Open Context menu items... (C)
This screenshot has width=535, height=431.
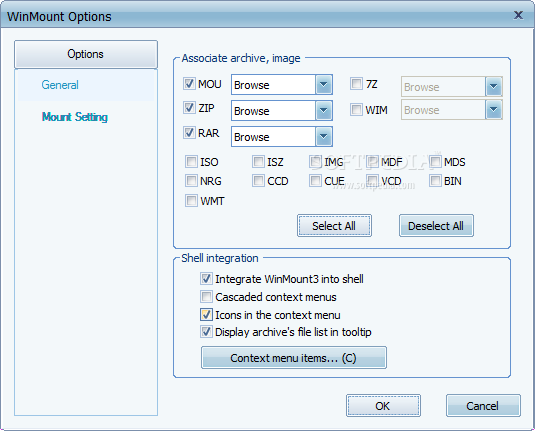[x=294, y=358]
